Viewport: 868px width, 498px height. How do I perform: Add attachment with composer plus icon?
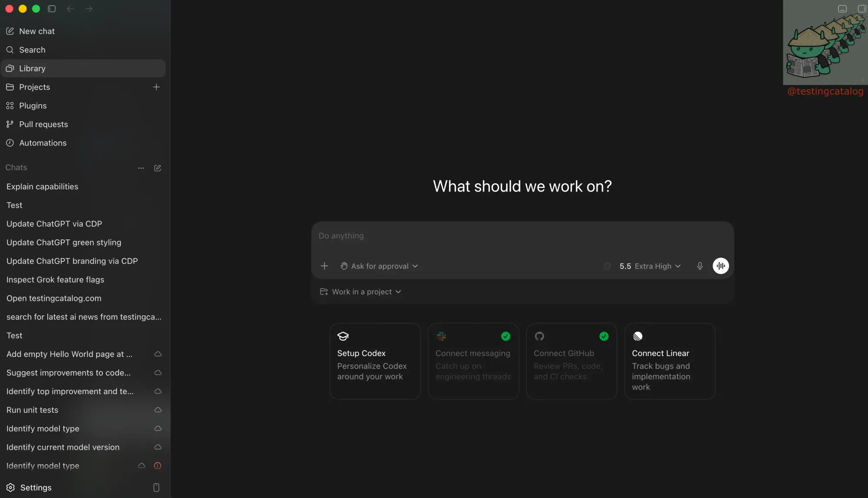point(324,266)
